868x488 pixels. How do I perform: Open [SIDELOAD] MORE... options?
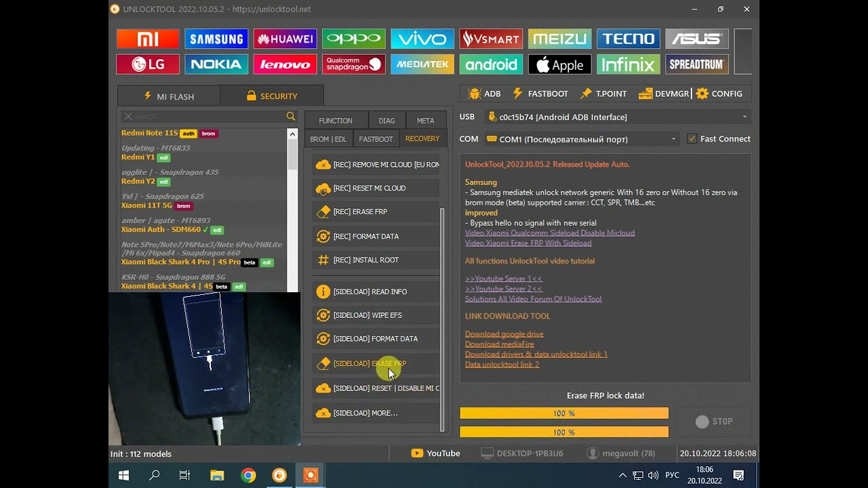point(376,413)
